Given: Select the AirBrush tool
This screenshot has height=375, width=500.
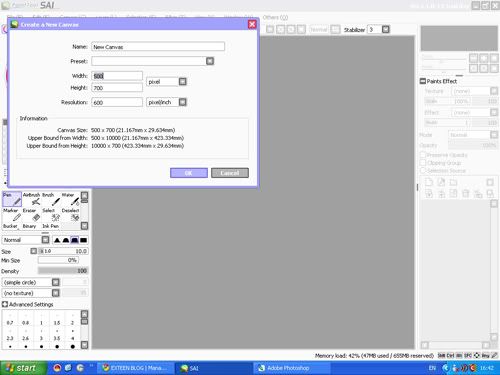Looking at the screenshot, I should tap(32, 199).
